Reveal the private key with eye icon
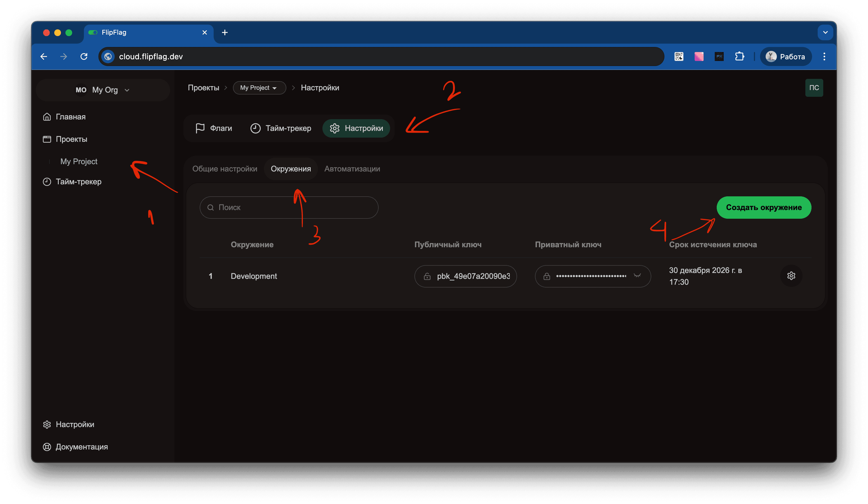This screenshot has height=504, width=868. point(637,275)
